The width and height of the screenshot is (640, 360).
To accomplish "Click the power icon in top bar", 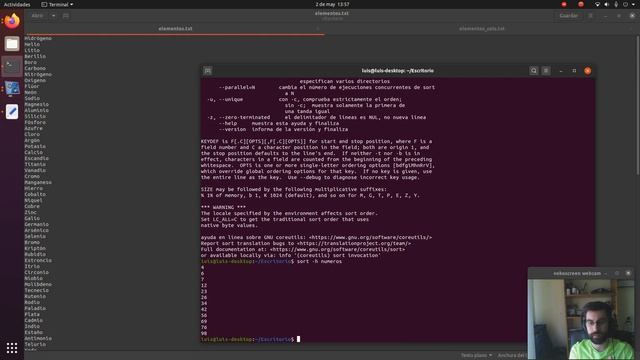I will pos(625,4).
